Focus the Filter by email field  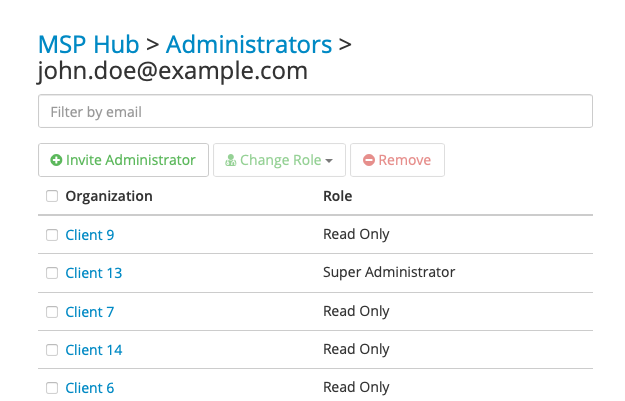click(x=315, y=111)
